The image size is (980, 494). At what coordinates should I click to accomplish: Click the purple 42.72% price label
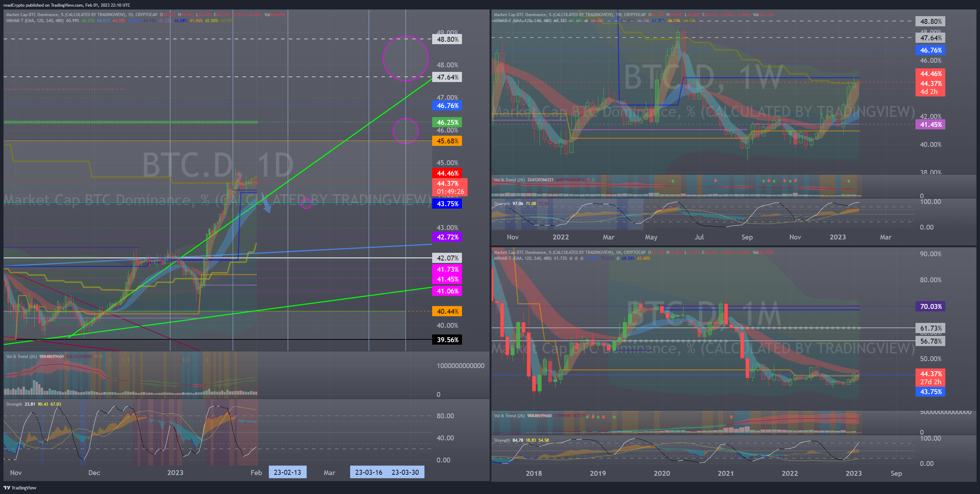[x=447, y=237]
